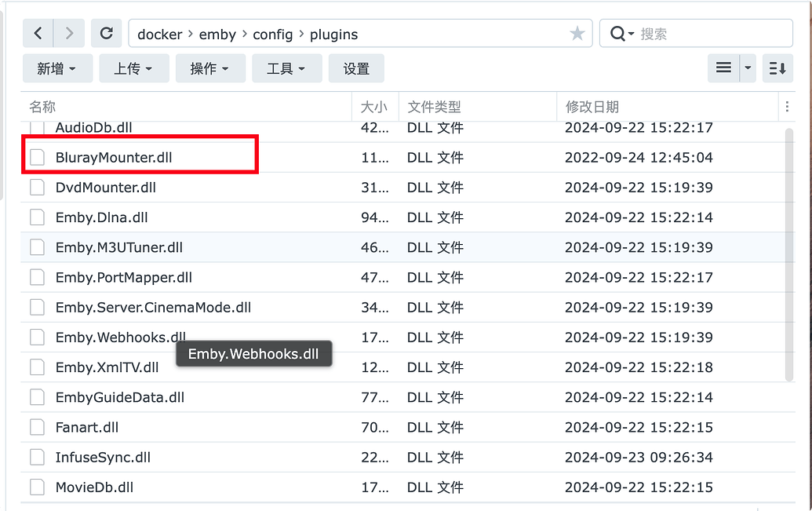Click the date 2024-09-23 09:26:34
Screen dimensions: 812x511
(x=639, y=458)
